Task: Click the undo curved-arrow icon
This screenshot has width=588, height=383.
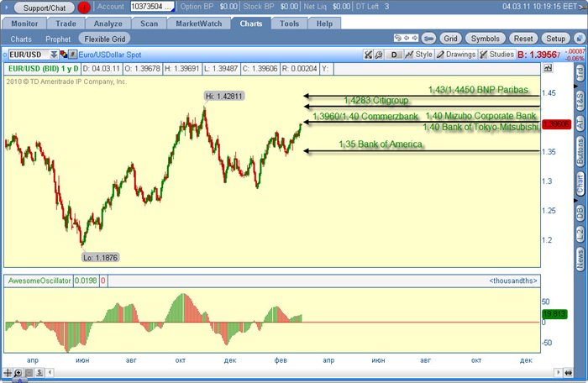Action: pyautogui.click(x=398, y=38)
